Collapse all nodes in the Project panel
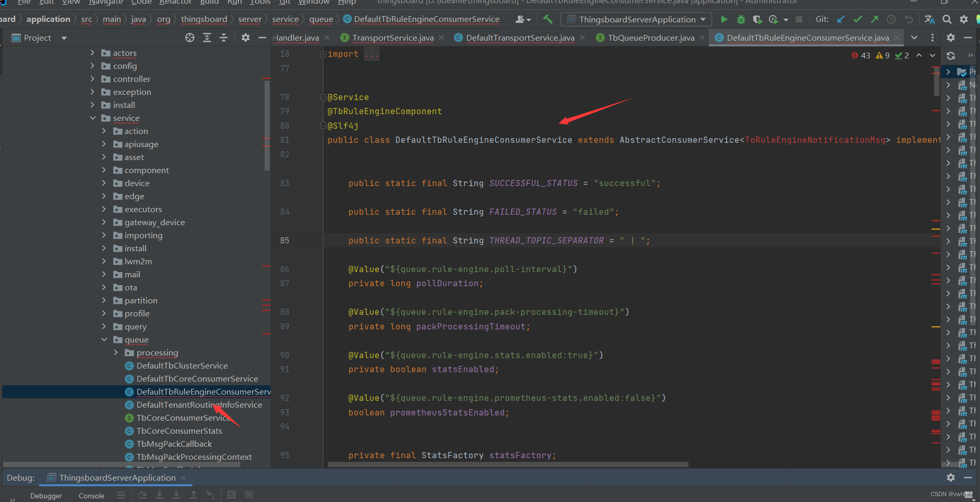Viewport: 980px width, 502px height. pos(224,38)
